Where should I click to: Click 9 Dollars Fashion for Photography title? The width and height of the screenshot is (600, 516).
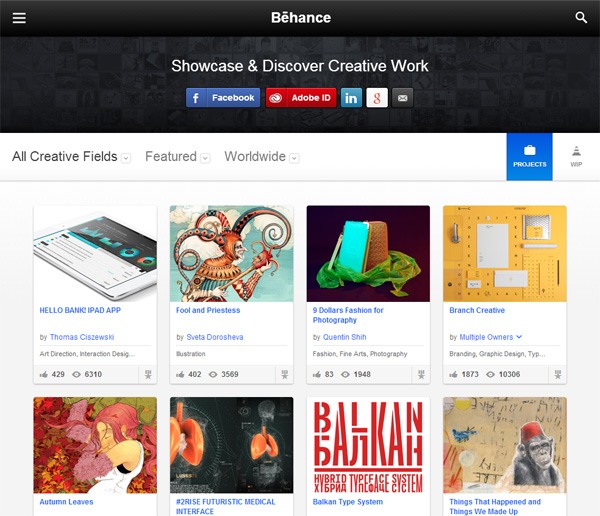point(348,315)
